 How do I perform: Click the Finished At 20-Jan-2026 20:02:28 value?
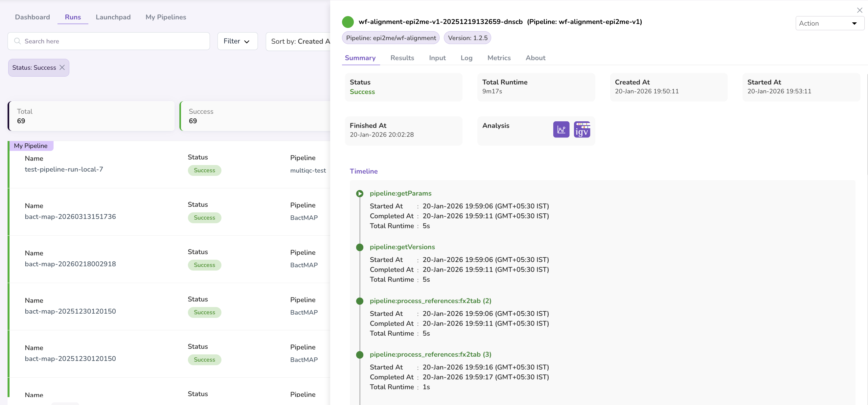coord(382,135)
